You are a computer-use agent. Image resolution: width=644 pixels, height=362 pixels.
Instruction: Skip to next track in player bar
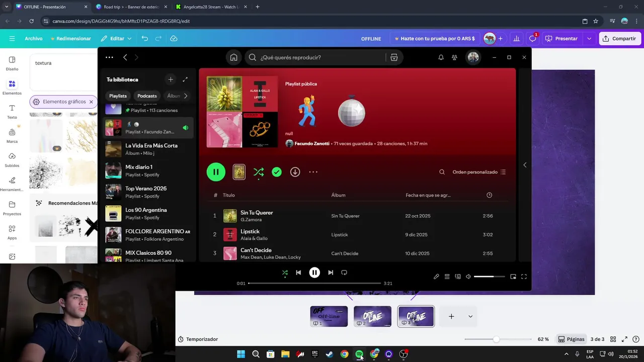tap(331, 273)
